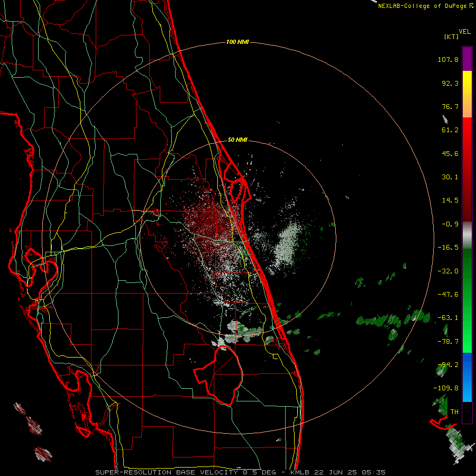The width and height of the screenshot is (476, 476).
Task: Select the -47.6 value on velocity scale
Action: [x=448, y=295]
